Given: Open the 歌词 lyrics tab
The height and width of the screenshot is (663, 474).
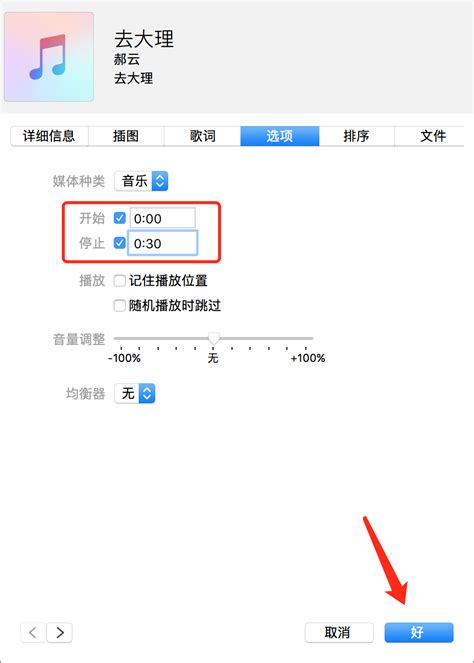Looking at the screenshot, I should click(x=203, y=136).
